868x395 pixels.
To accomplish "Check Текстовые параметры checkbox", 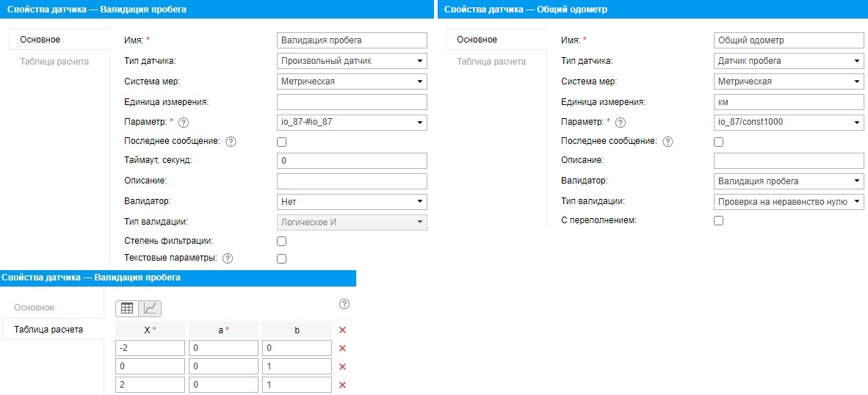I will click(x=281, y=258).
